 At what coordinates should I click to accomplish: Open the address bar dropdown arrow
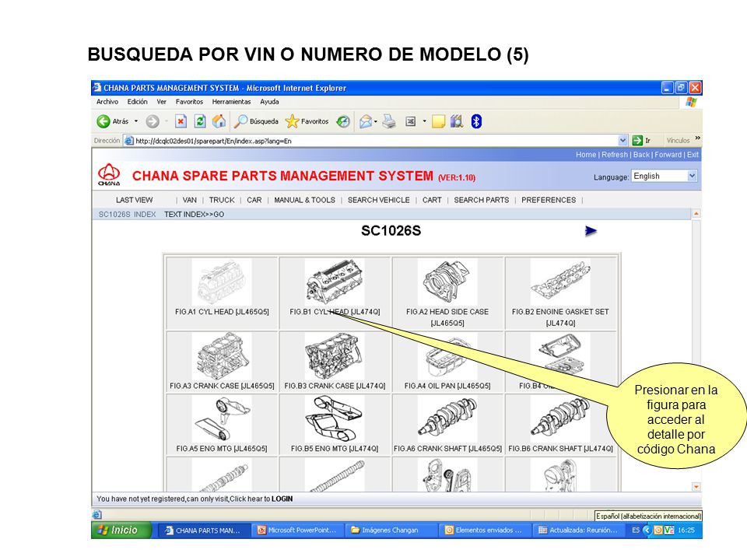(x=622, y=141)
